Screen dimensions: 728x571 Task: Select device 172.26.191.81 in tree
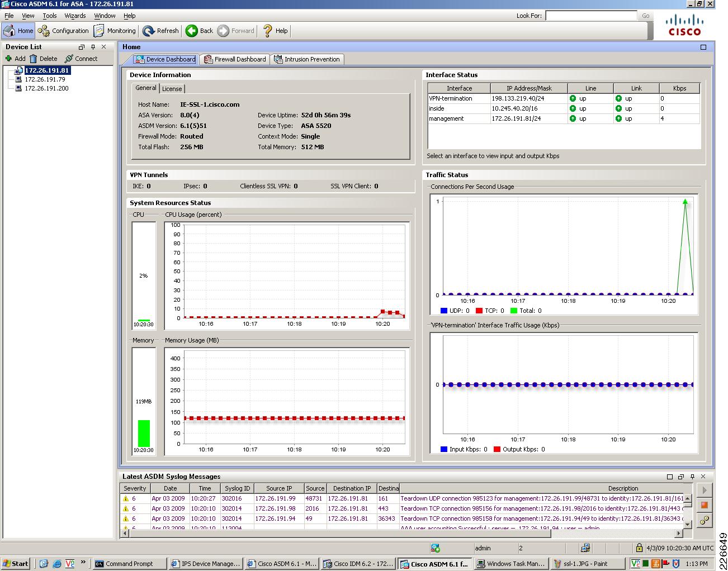47,70
